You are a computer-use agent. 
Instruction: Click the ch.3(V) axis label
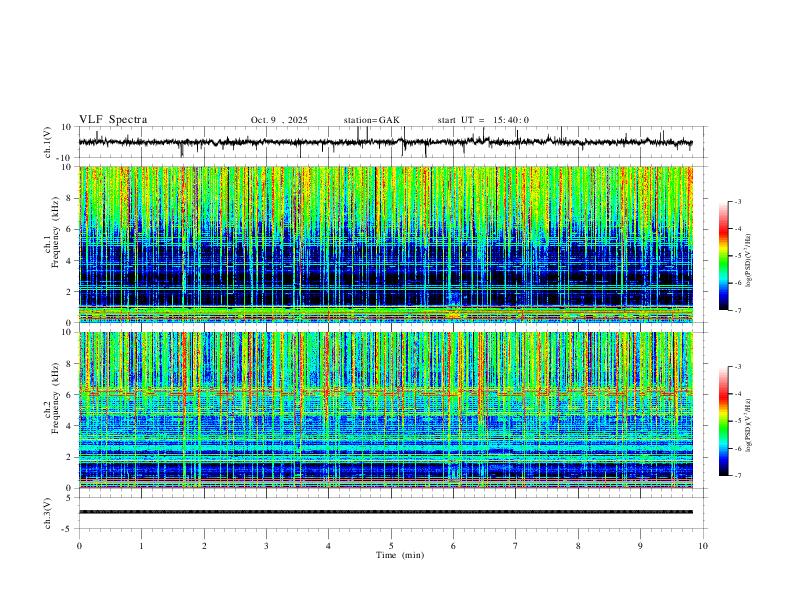48,514
